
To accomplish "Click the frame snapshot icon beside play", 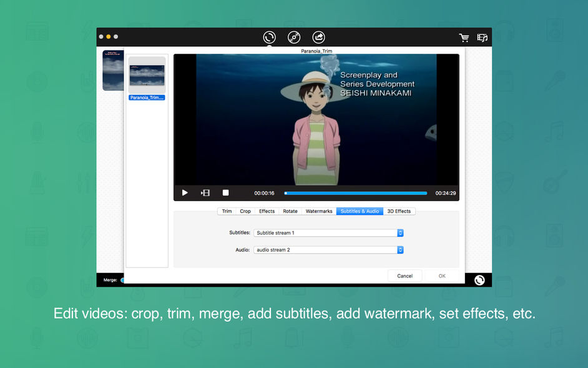I will [205, 192].
